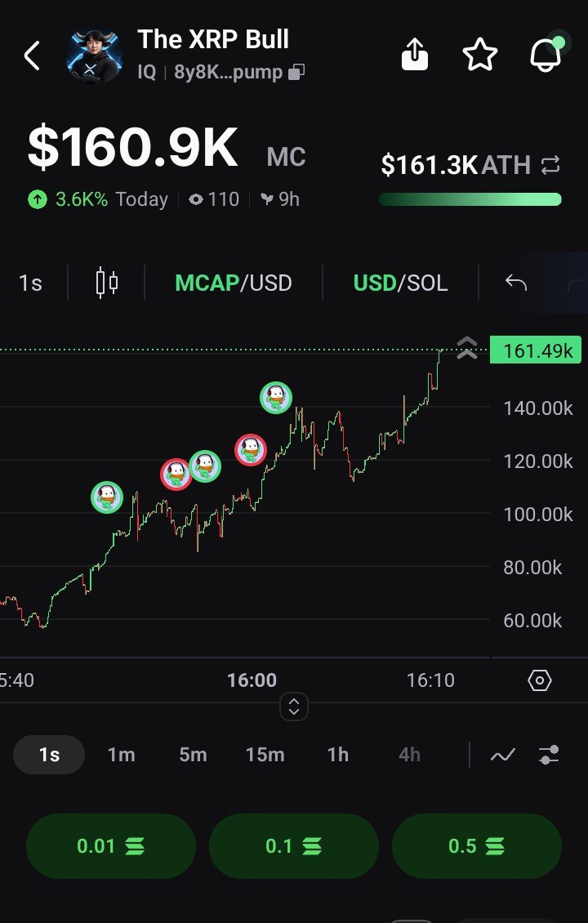Open chart settings hexagon icon
The width and height of the screenshot is (588, 923).
click(540, 680)
